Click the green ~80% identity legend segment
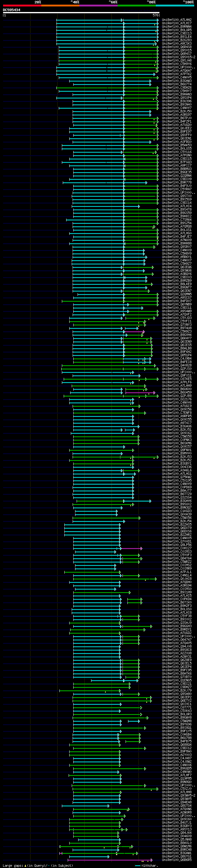This screenshot has width=197, height=868. (137, 6)
